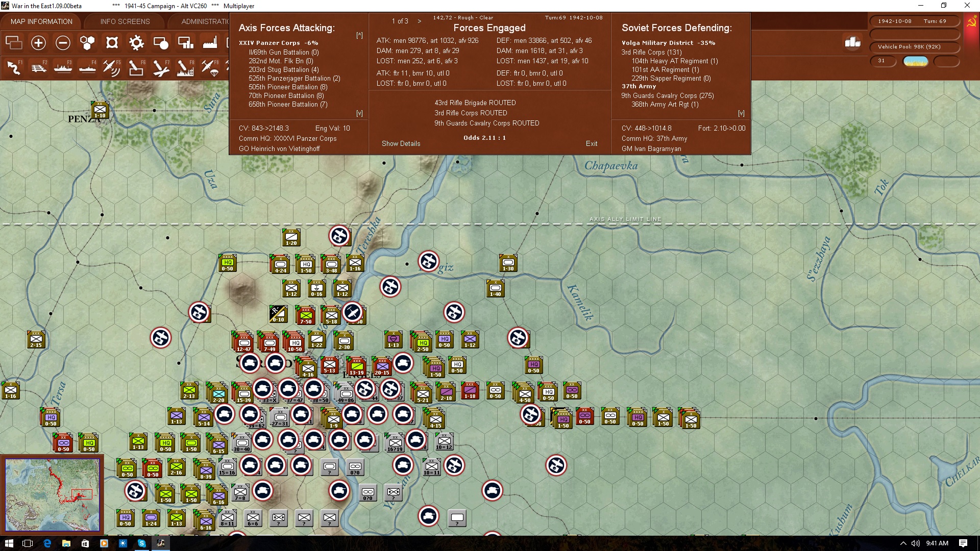Screen dimensions: 980x551
Task: Click the 1942-10-08 Turn 69 date field
Action: tap(914, 21)
